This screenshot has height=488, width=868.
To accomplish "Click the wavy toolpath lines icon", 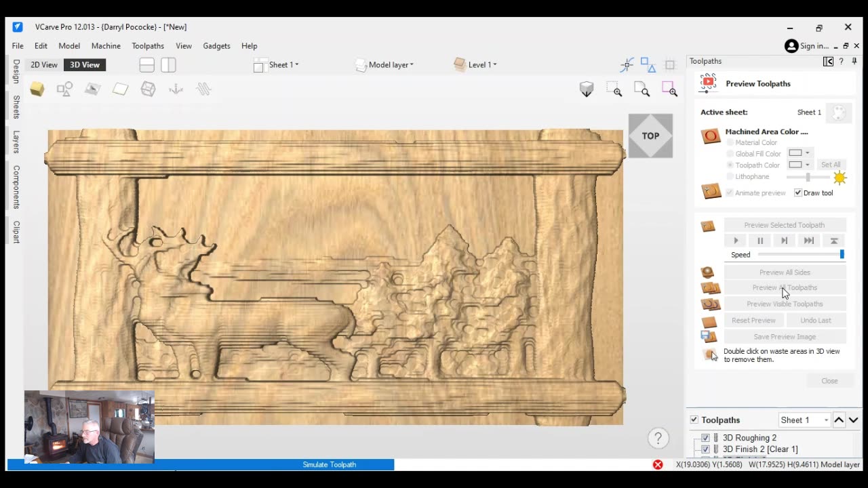I will tap(203, 89).
